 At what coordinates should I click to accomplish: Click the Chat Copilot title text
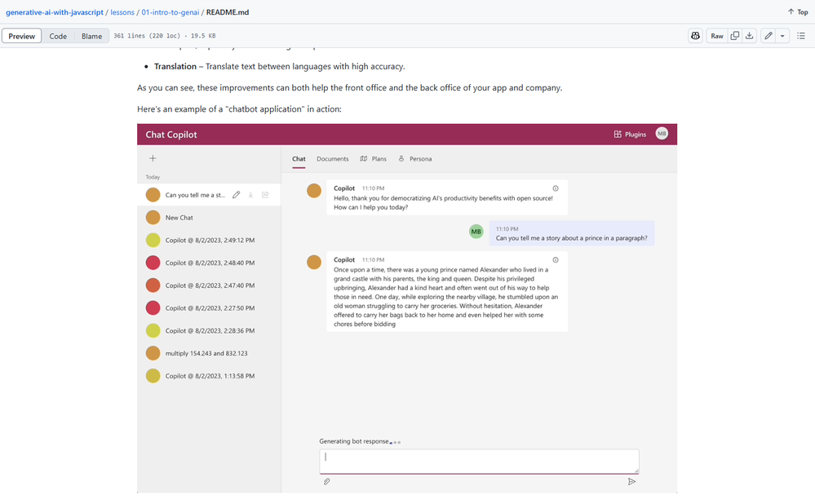(171, 135)
